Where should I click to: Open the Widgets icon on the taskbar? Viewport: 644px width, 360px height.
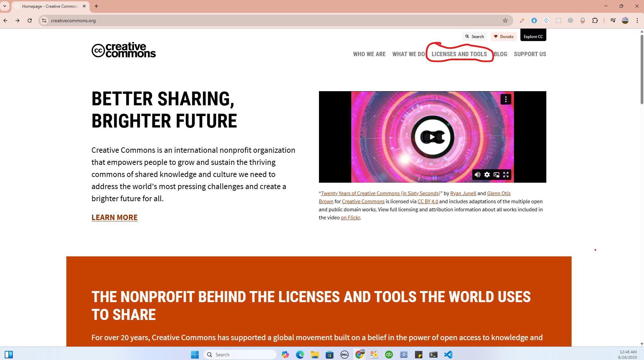[x=9, y=355]
